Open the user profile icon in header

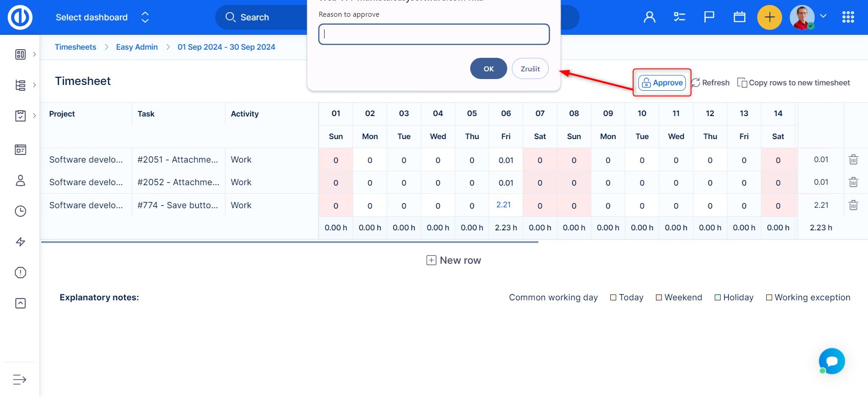click(649, 18)
